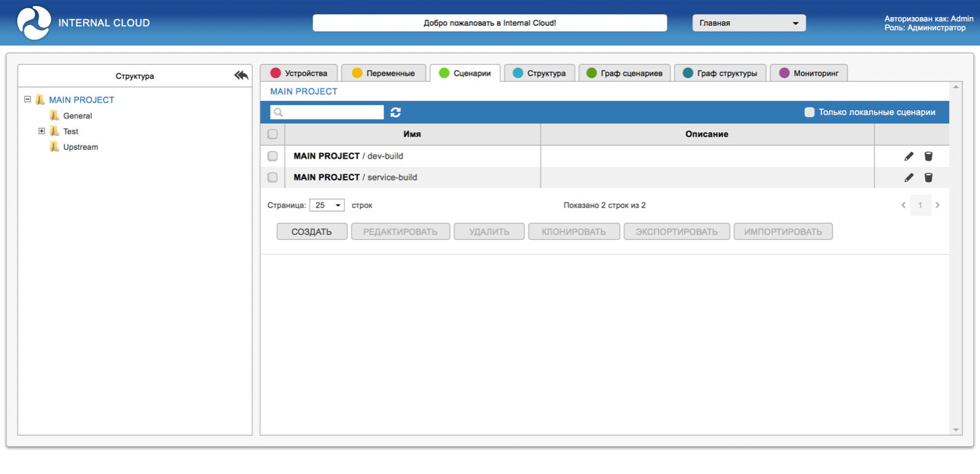Open the rows-per-page dropdown showing 25
This screenshot has height=474, width=980.
[x=327, y=205]
